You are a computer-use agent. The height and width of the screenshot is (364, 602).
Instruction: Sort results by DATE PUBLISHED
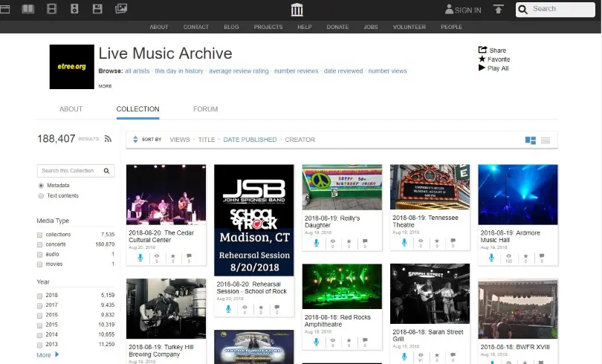pyautogui.click(x=250, y=140)
